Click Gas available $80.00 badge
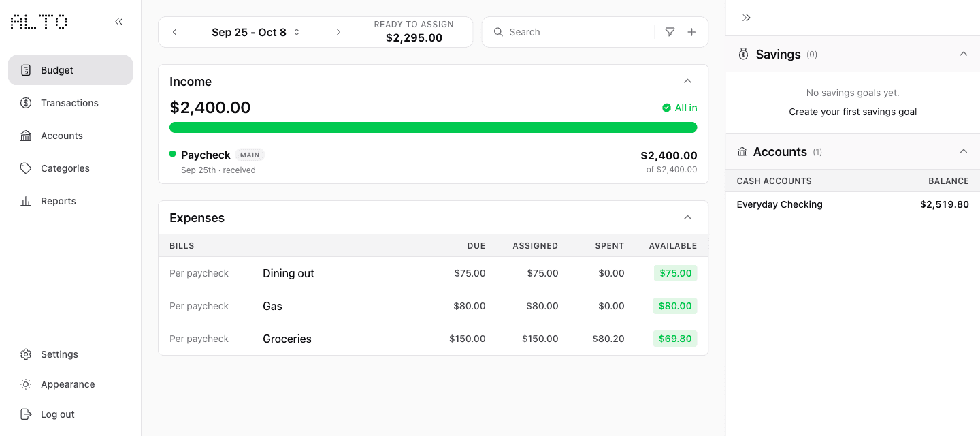The height and width of the screenshot is (436, 980). (x=675, y=306)
